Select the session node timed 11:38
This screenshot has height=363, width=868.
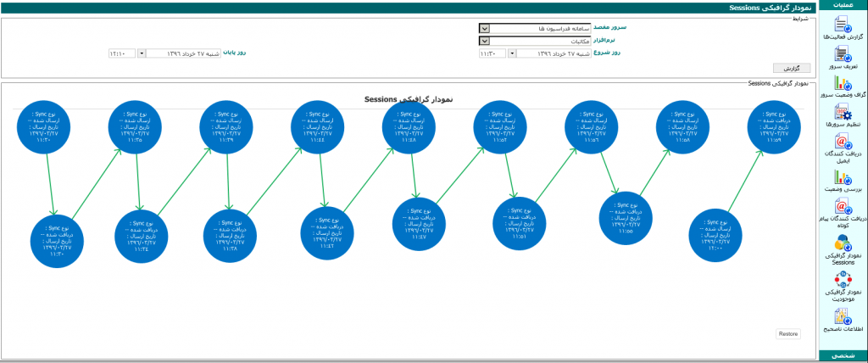tap(230, 236)
